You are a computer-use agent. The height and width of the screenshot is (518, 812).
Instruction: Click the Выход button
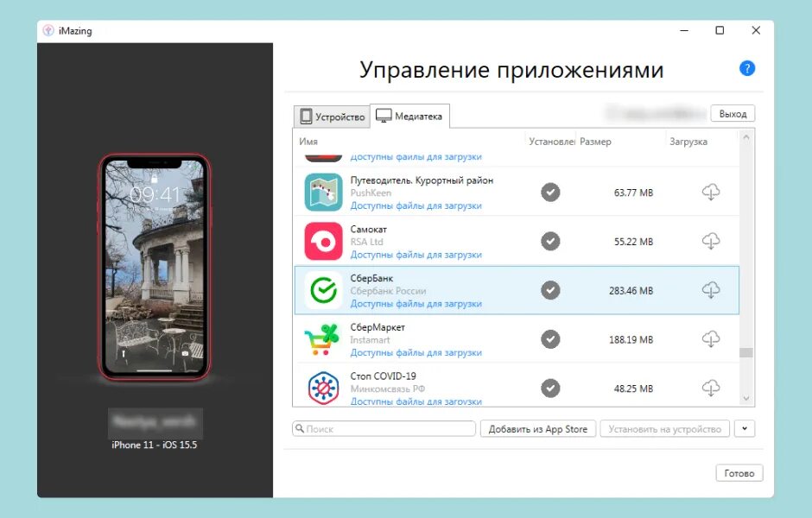point(733,114)
